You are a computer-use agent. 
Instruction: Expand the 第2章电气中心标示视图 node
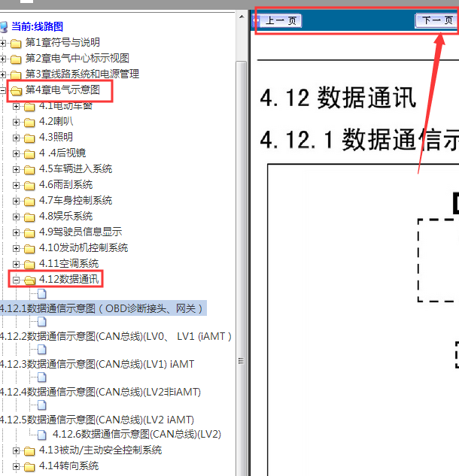[x=2, y=59]
